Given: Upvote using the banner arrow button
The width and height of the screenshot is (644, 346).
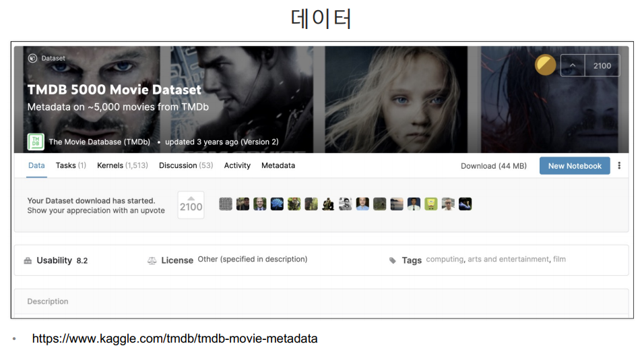Looking at the screenshot, I should (573, 65).
